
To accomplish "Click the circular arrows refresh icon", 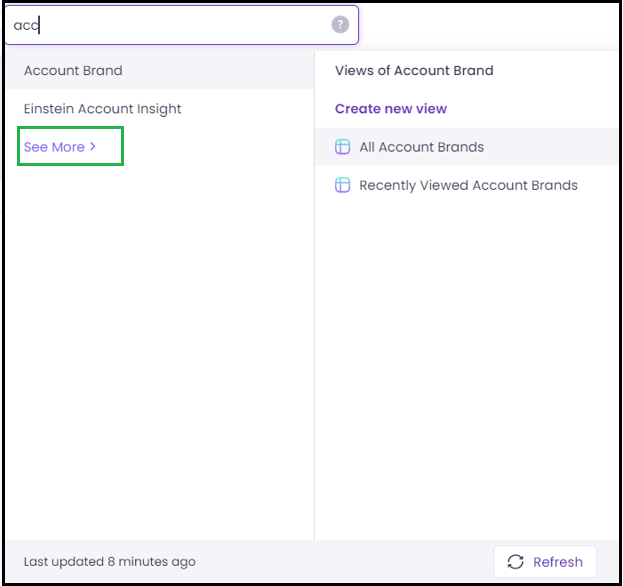I will (515, 561).
